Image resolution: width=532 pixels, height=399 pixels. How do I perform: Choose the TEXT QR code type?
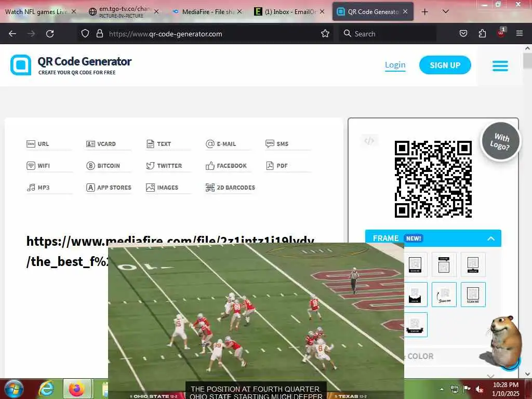158,144
